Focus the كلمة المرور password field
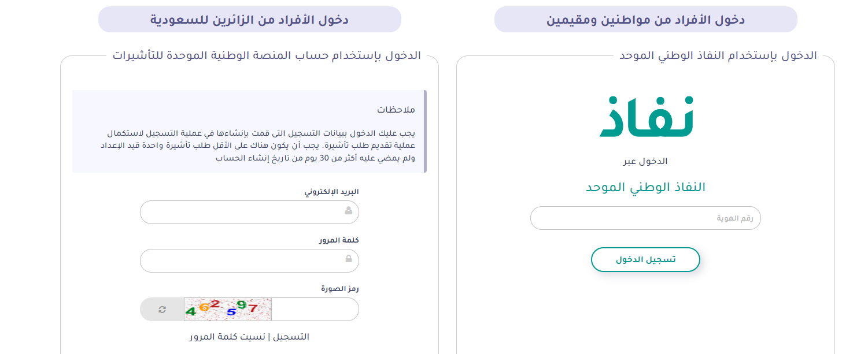 243,260
